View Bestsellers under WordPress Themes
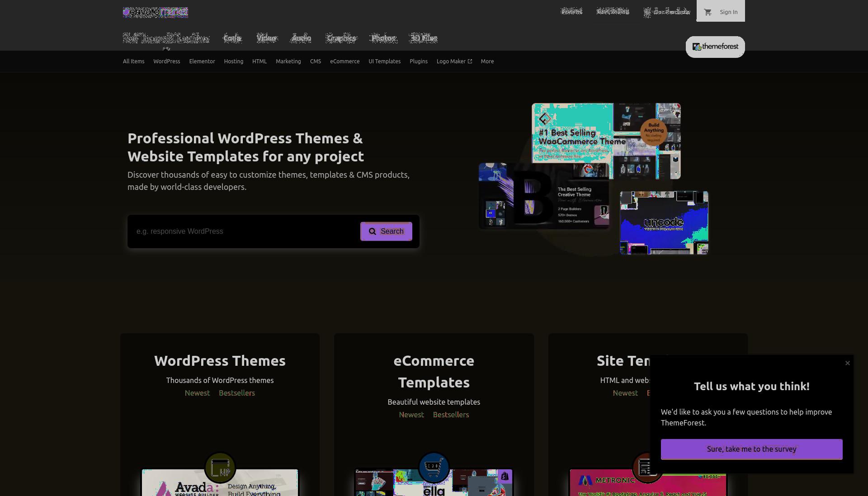Viewport: 868px width, 496px height. pos(237,393)
